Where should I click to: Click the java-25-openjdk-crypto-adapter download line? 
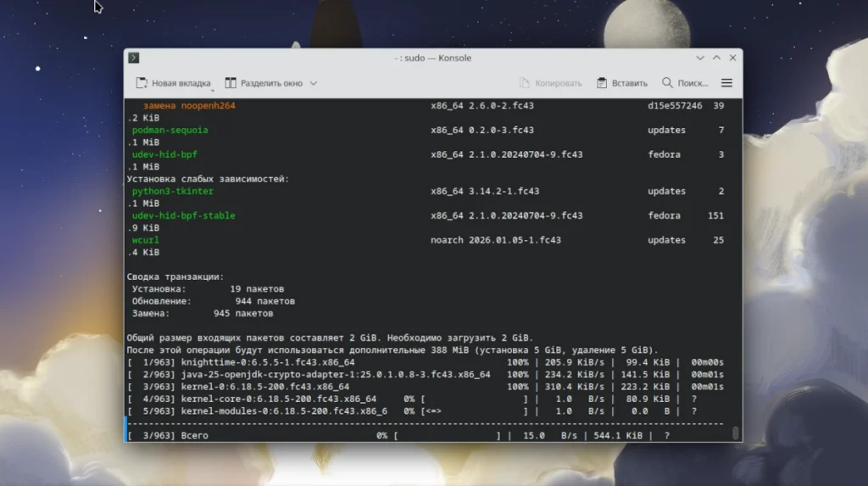tap(426, 375)
